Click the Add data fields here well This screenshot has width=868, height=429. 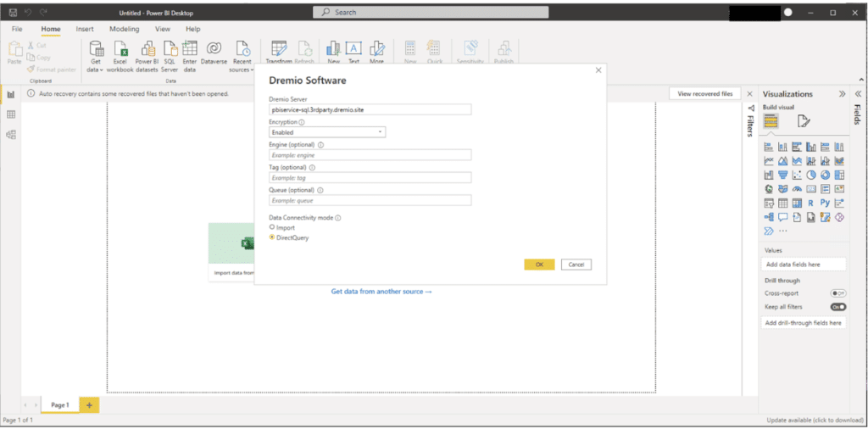804,265
